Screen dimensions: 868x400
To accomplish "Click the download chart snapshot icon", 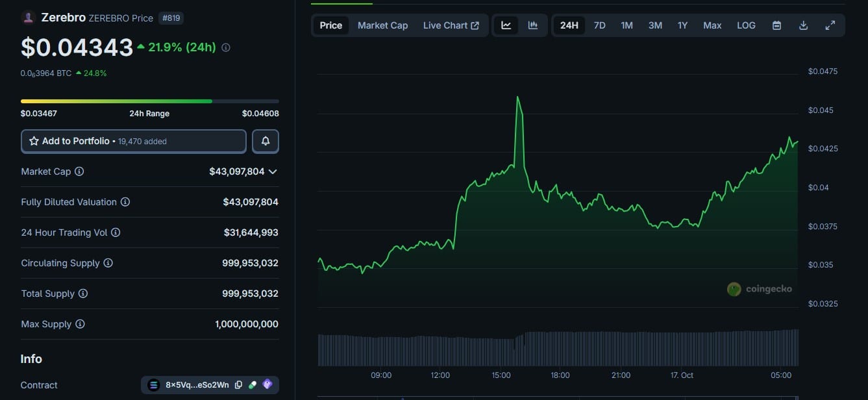I will [803, 25].
